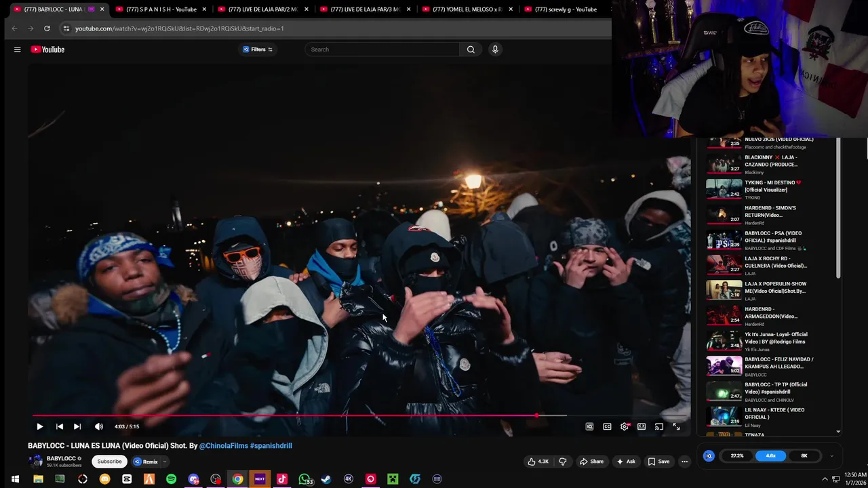This screenshot has height=488, width=868.
Task: Skip to the previous video
Action: [x=59, y=426]
